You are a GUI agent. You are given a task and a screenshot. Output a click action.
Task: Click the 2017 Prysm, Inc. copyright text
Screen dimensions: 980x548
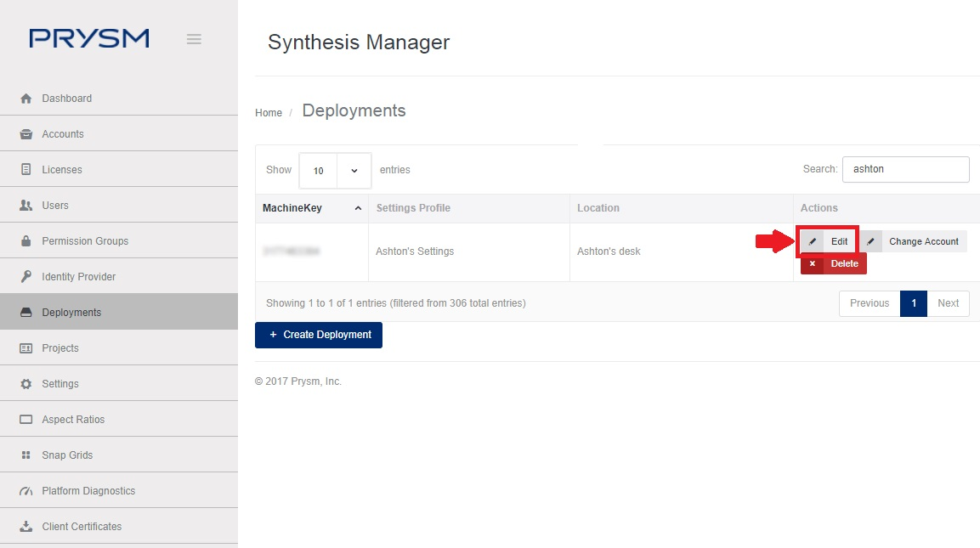[298, 381]
